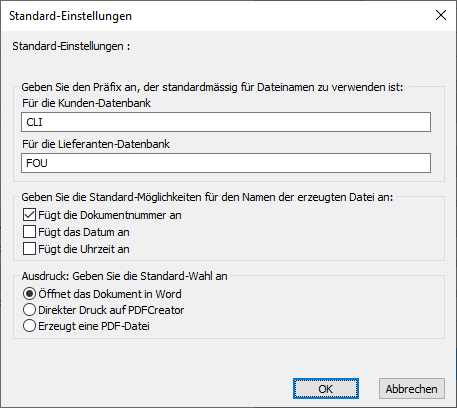Uncheck the 'Fügt die Dokumentnummer an' checkbox
The height and width of the screenshot is (408, 457).
(29, 215)
